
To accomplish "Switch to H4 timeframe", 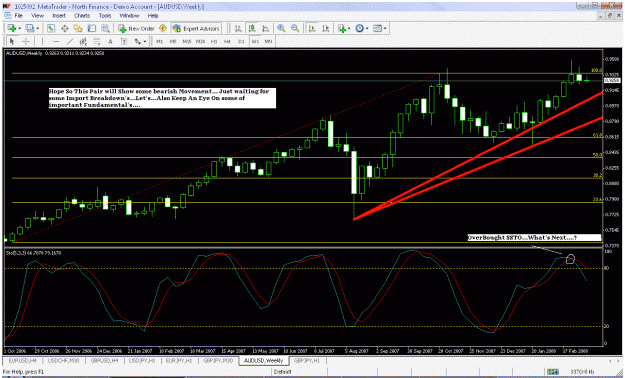I will click(227, 41).
